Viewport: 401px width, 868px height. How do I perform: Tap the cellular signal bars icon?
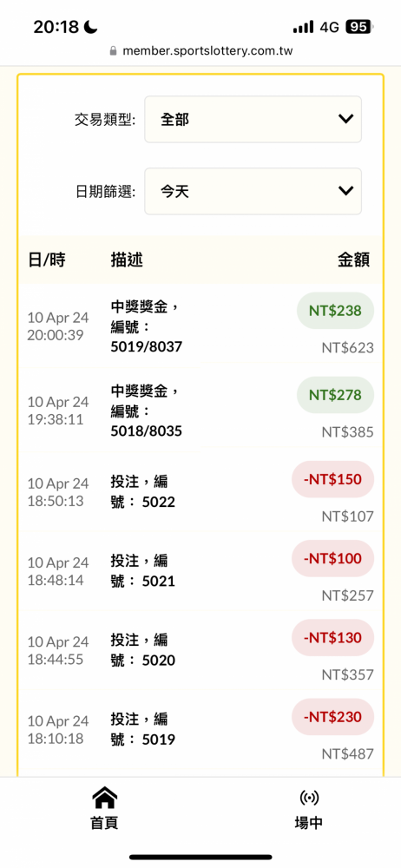coord(304,27)
